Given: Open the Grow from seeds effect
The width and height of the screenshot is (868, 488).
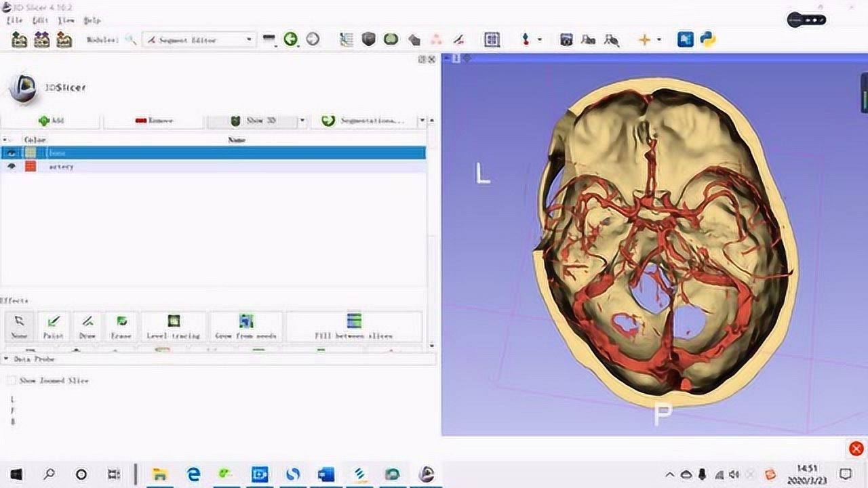Looking at the screenshot, I should click(x=247, y=326).
